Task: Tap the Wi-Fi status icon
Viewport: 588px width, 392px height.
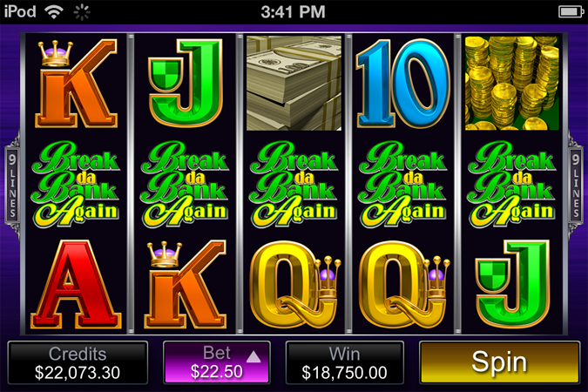Action: (x=54, y=12)
